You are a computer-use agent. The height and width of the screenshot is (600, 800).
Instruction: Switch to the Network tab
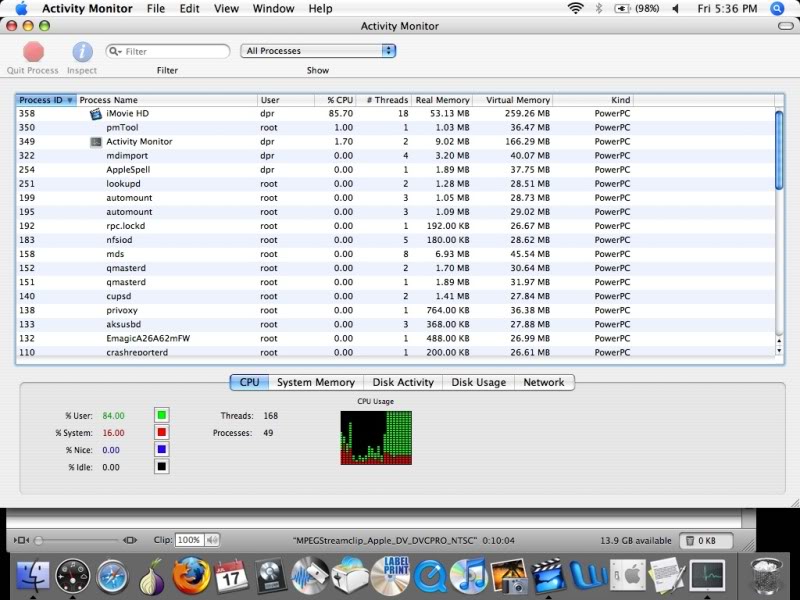tap(544, 382)
